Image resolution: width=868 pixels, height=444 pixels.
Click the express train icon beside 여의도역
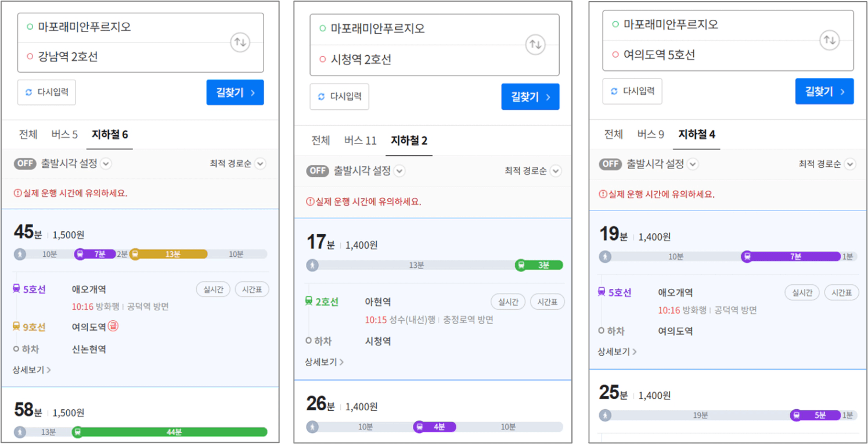click(x=113, y=327)
